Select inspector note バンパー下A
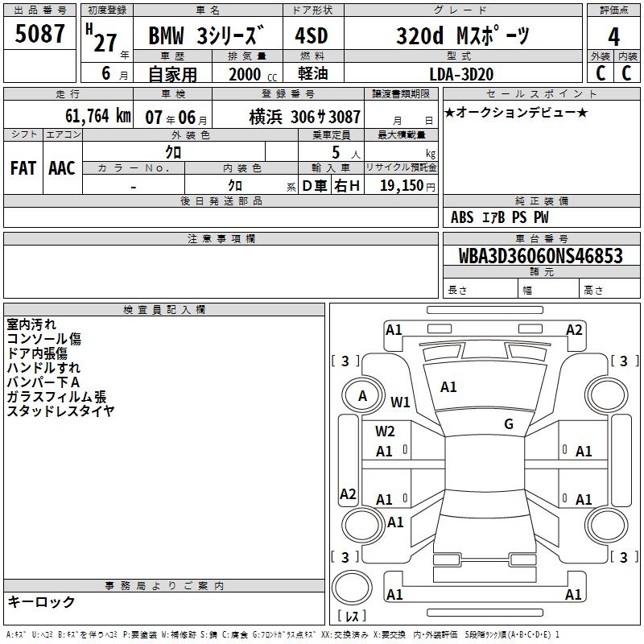Image resolution: width=644 pixels, height=644 pixels. pyautogui.click(x=43, y=382)
